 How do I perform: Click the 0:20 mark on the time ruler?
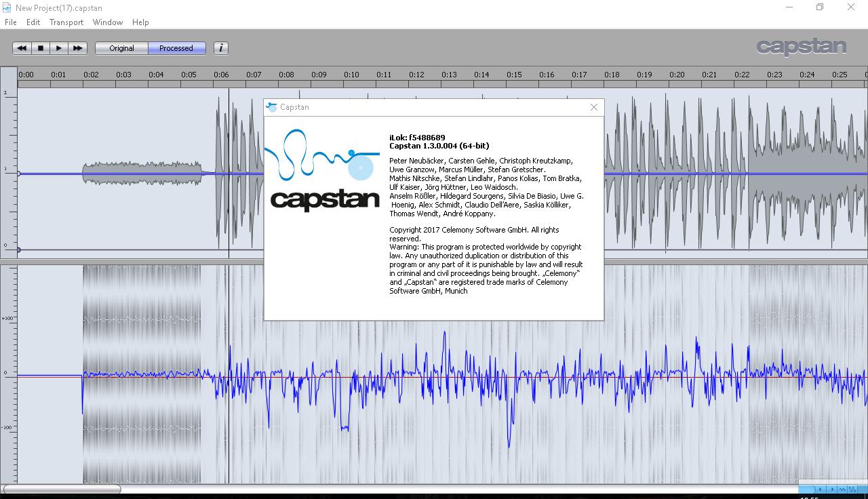pyautogui.click(x=677, y=75)
